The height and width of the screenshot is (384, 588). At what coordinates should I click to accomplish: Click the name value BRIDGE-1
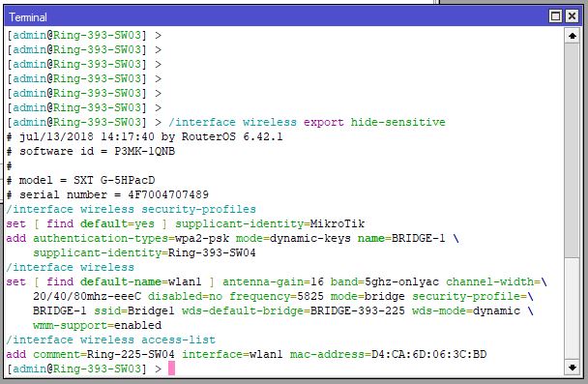(418, 239)
